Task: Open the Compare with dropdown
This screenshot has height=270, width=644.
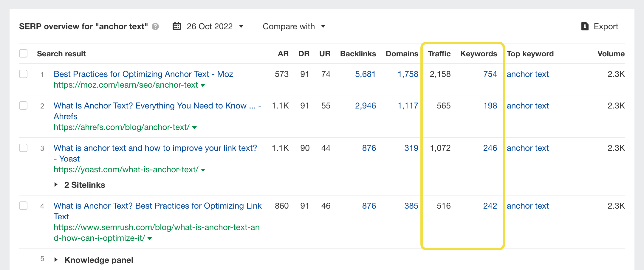Action: (x=294, y=27)
